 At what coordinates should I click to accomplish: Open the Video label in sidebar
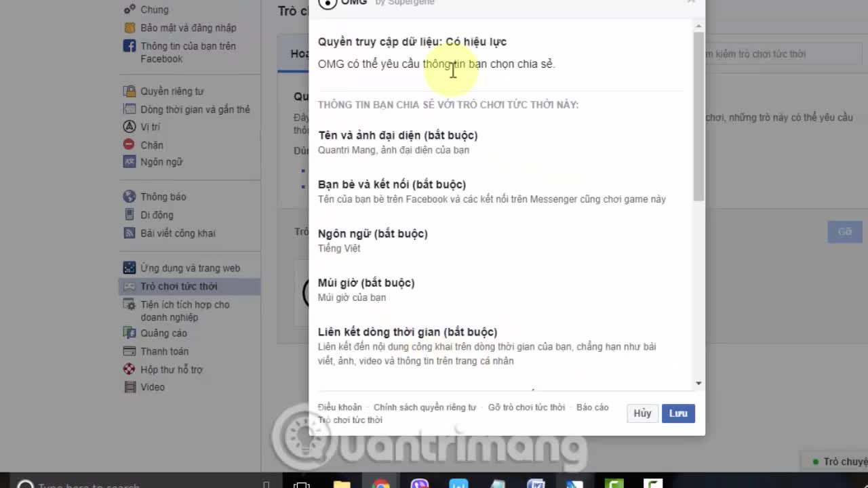153,387
